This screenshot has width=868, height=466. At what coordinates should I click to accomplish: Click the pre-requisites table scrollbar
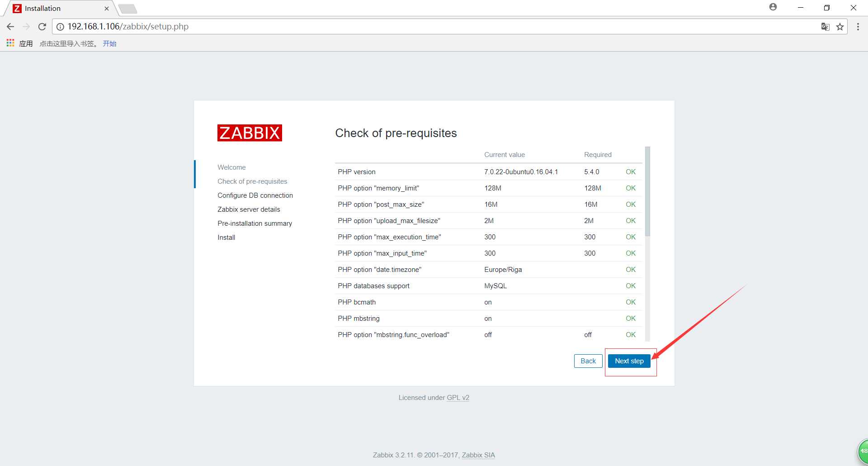647,191
